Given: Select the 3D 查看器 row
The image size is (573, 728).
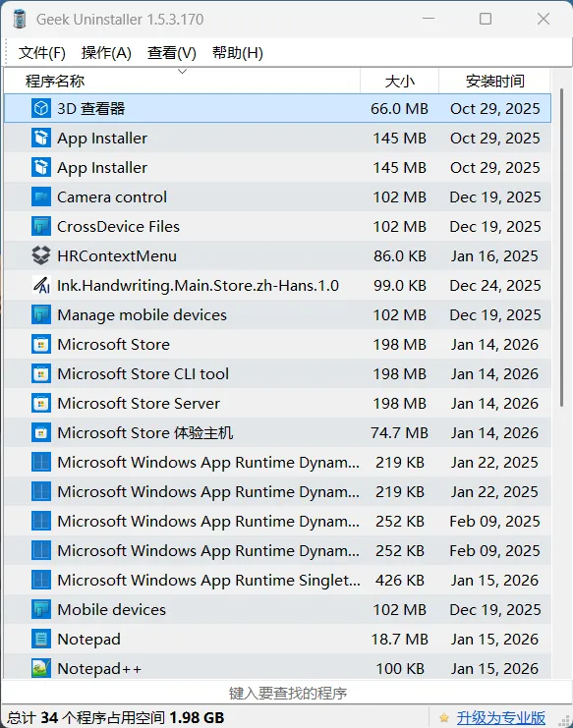Looking at the screenshot, I should pyautogui.click(x=278, y=108).
